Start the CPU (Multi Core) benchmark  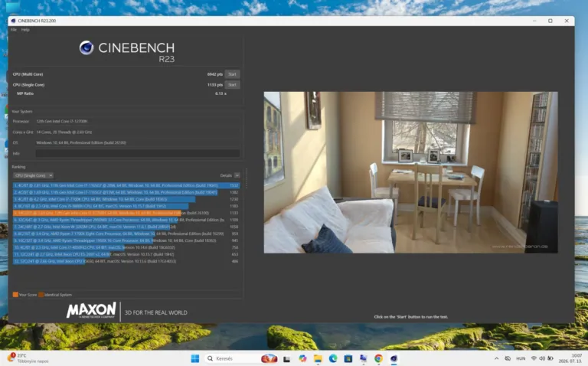coord(232,74)
